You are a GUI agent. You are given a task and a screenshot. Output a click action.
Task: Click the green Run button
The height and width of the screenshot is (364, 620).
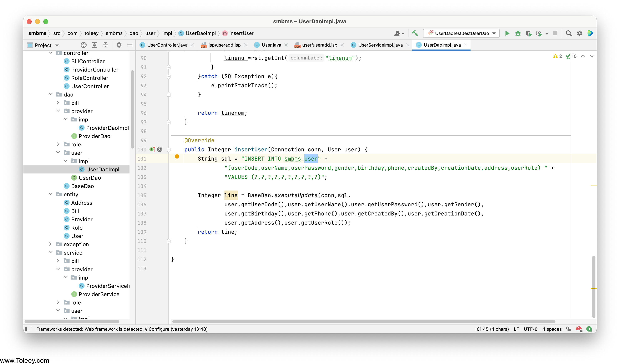(x=507, y=33)
